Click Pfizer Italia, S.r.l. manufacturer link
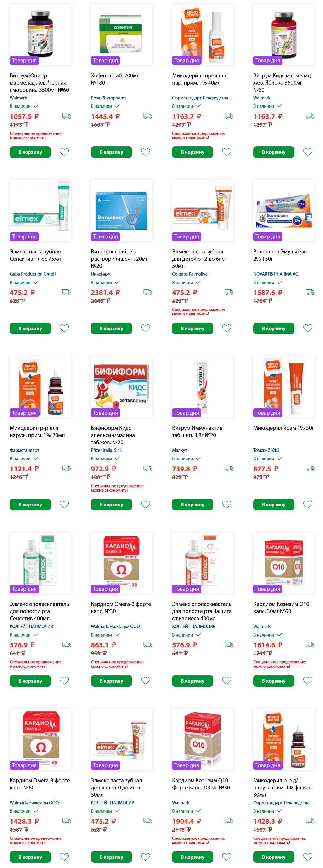The height and width of the screenshot is (868, 323). coord(106,450)
